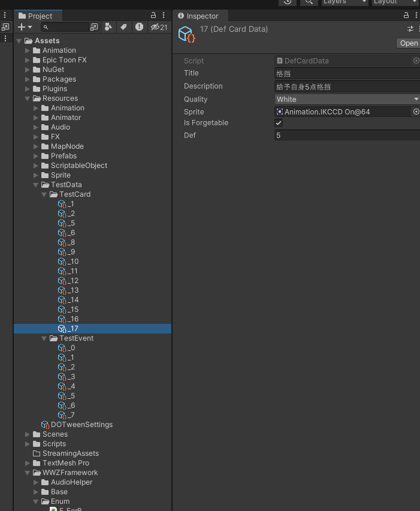The image size is (420, 511).
Task: Open the Project panel three-dot menu
Action: click(x=164, y=16)
